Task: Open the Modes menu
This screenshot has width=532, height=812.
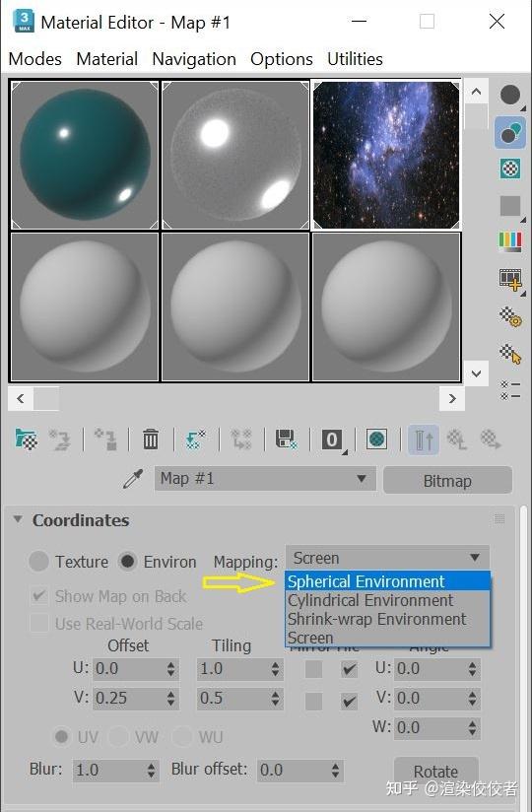Action: coord(35,59)
